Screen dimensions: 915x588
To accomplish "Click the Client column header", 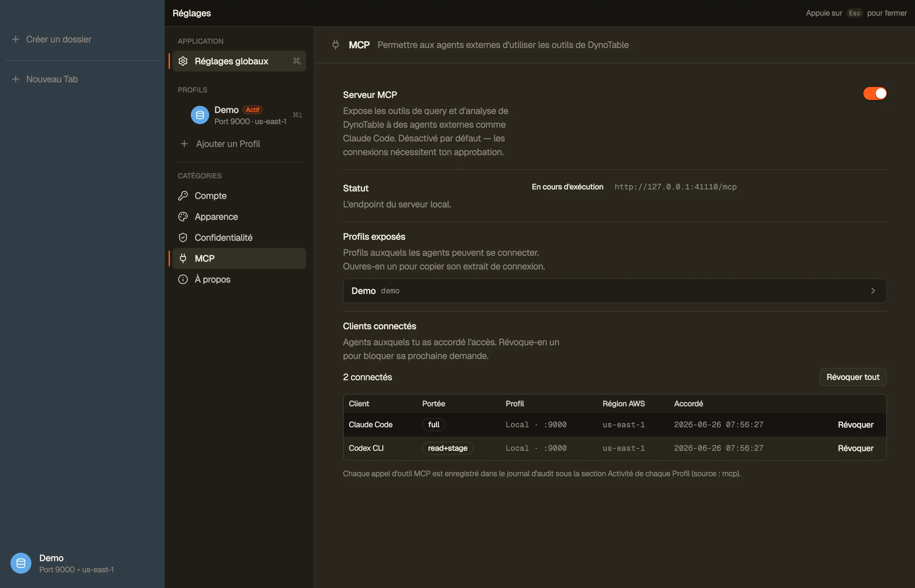I will point(358,403).
